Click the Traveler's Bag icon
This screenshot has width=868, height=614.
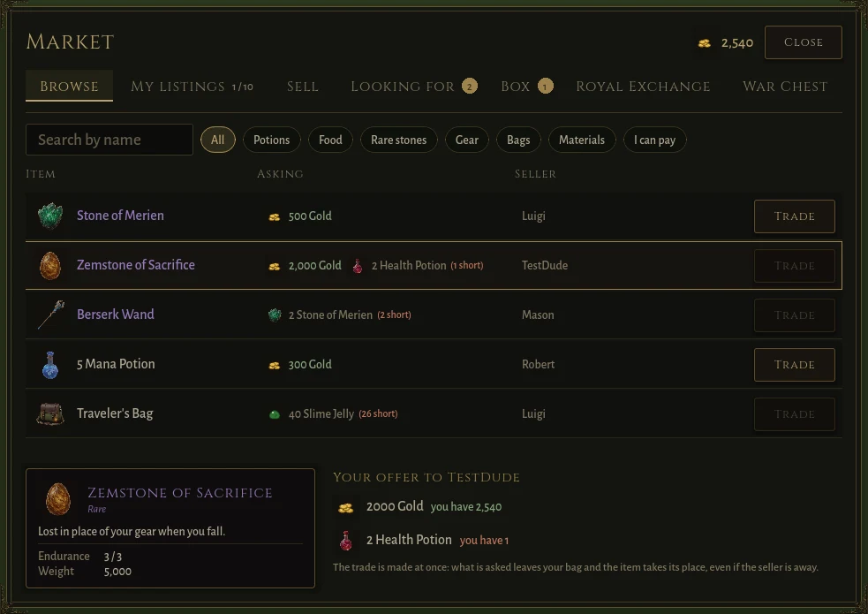pos(50,413)
